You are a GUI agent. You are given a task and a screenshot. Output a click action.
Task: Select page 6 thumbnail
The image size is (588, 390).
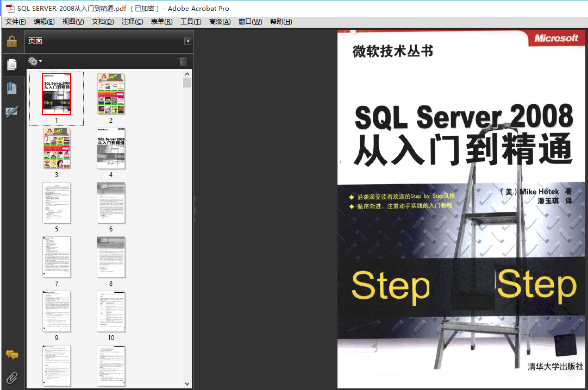point(111,203)
